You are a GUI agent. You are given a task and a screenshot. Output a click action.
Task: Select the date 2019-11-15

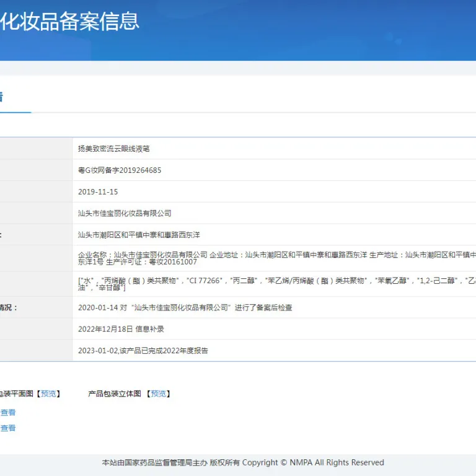(98, 192)
